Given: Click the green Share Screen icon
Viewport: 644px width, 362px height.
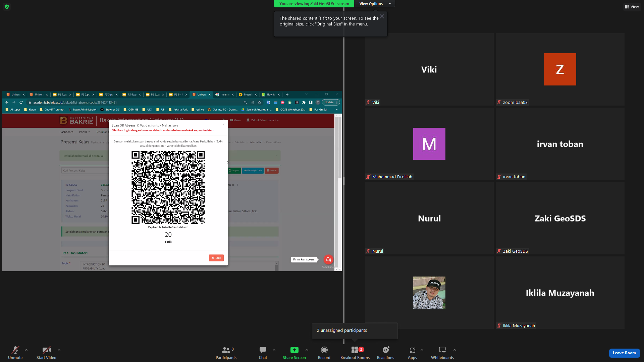Looking at the screenshot, I should point(294,350).
